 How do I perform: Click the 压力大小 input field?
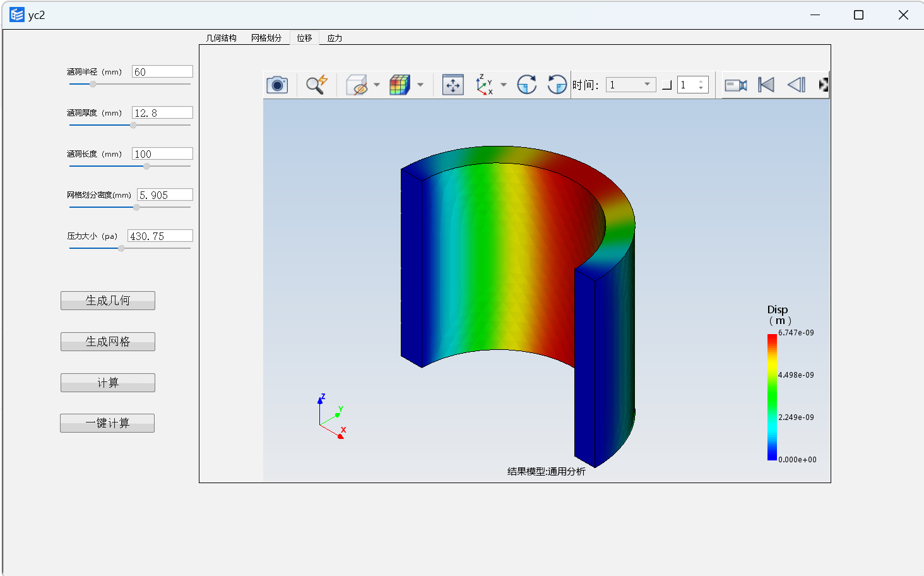tap(160, 236)
